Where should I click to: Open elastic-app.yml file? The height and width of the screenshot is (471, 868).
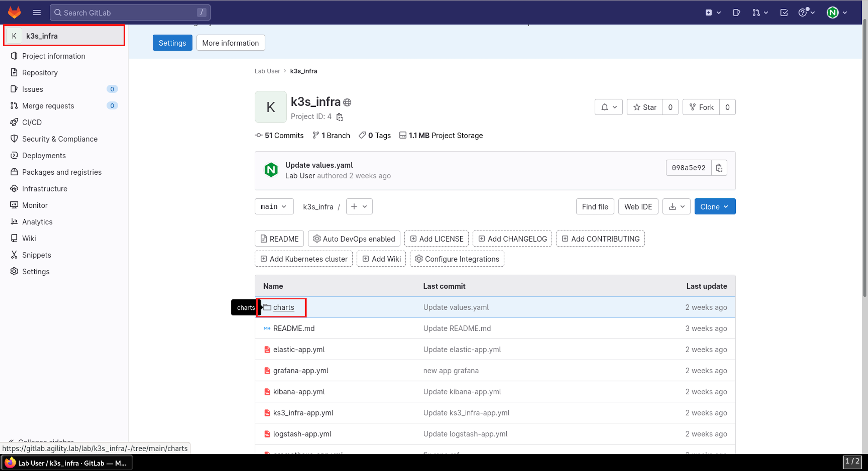click(x=299, y=349)
